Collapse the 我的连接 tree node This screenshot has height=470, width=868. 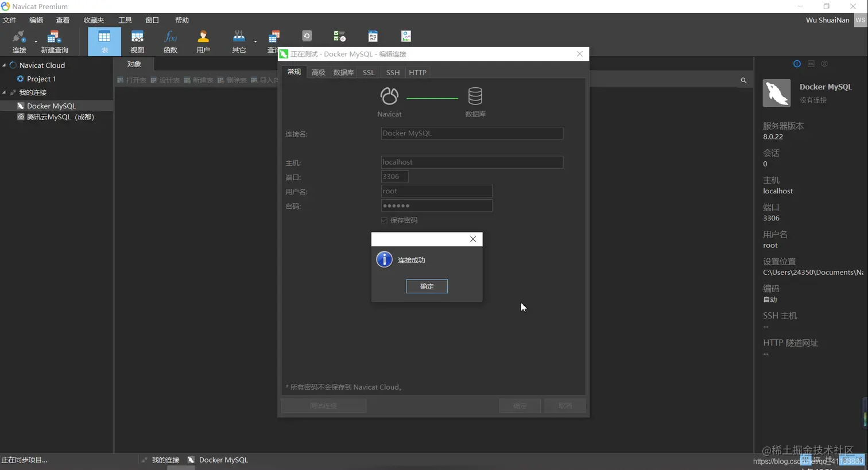click(4, 92)
